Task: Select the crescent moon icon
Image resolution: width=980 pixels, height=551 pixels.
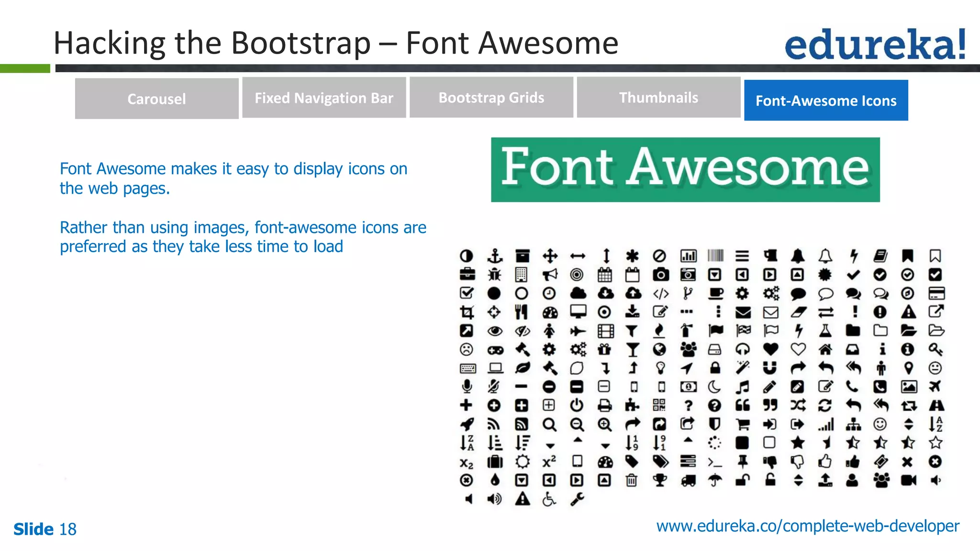Action: [x=714, y=386]
